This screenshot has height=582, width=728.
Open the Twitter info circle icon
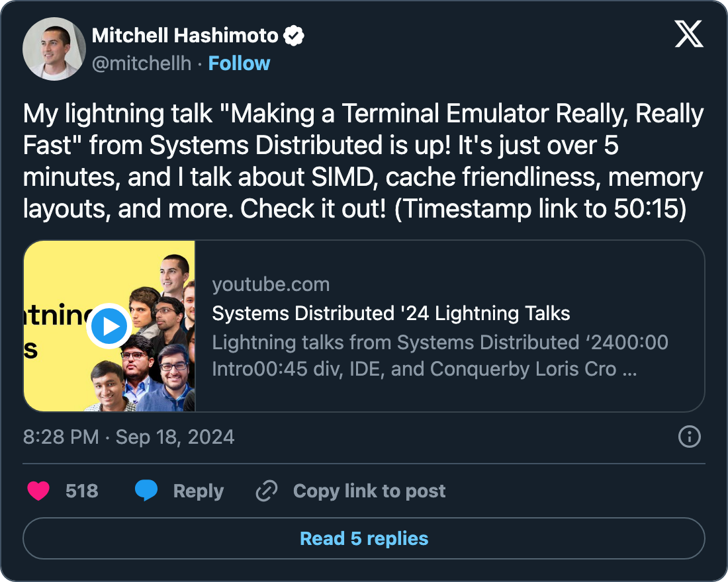690,437
